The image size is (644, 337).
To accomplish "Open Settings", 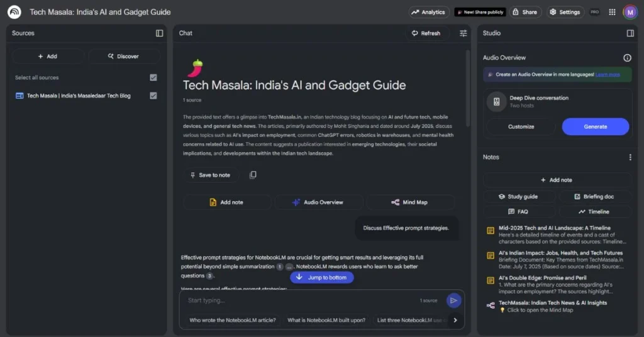I will coord(565,12).
